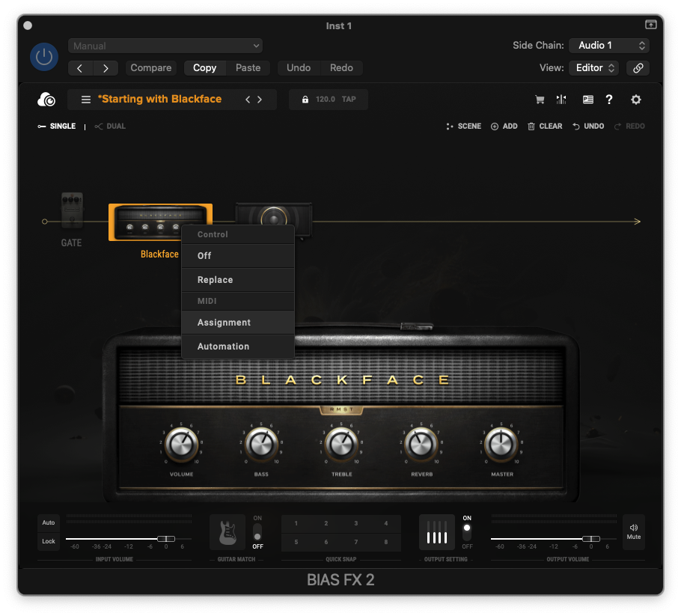Click the VOLUME knob on the amp

182,445
